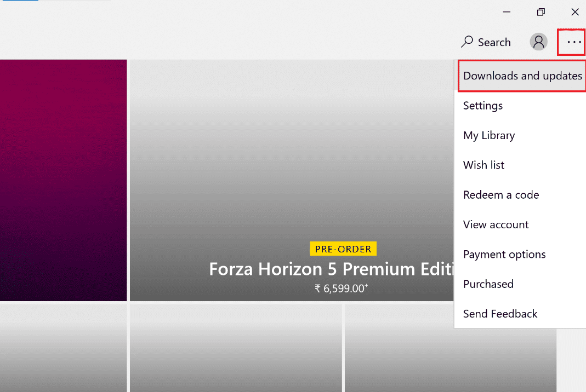Select Downloads and updates menu entry
The height and width of the screenshot is (392, 586).
click(522, 76)
